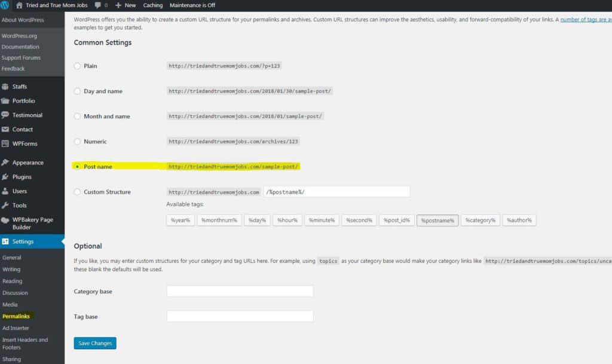Open the WordPress.org link in sidebar

pos(19,36)
